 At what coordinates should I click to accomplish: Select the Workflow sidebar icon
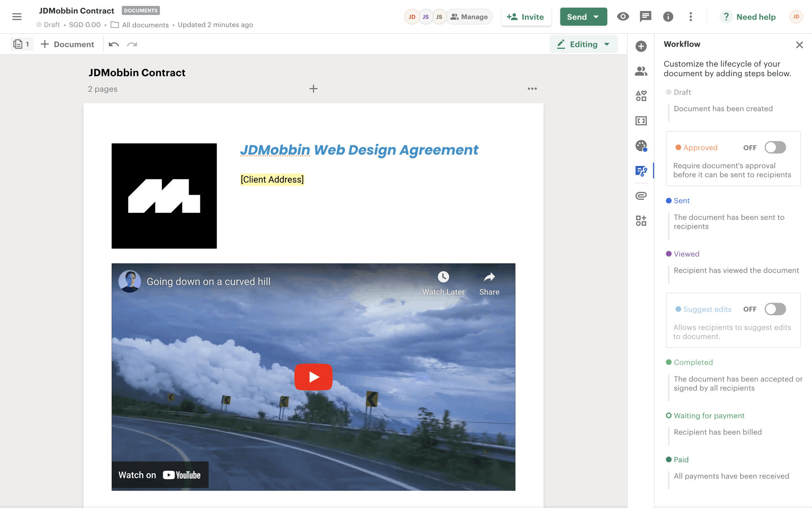coord(641,171)
